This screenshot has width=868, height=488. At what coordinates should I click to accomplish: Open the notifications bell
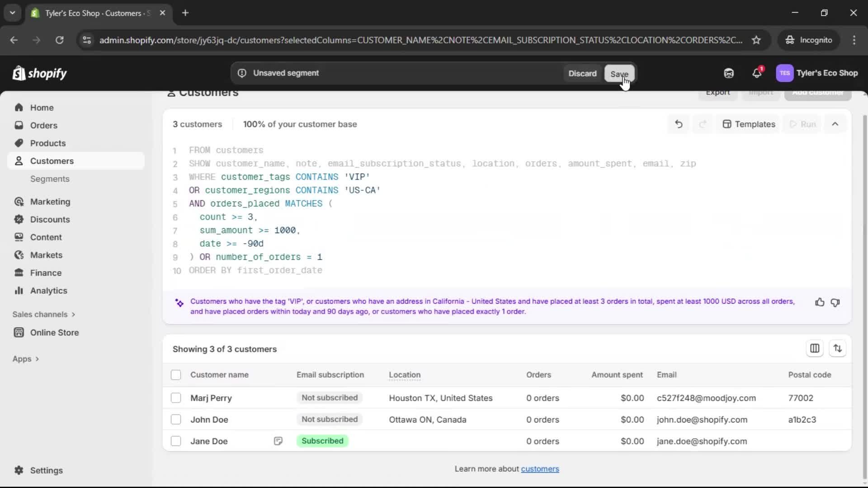[757, 73]
